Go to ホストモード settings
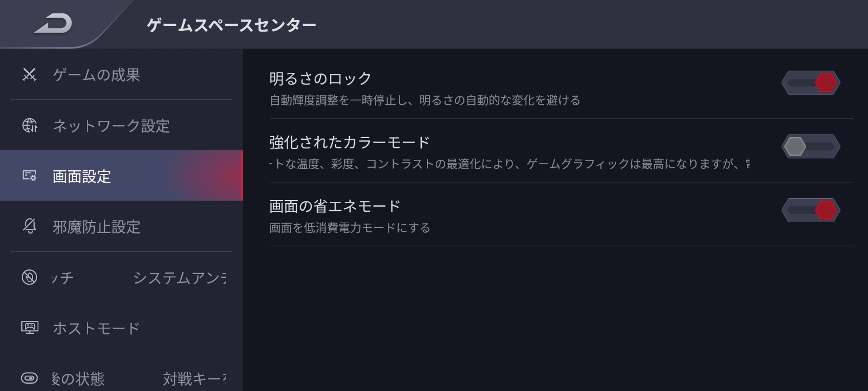 [x=96, y=328]
